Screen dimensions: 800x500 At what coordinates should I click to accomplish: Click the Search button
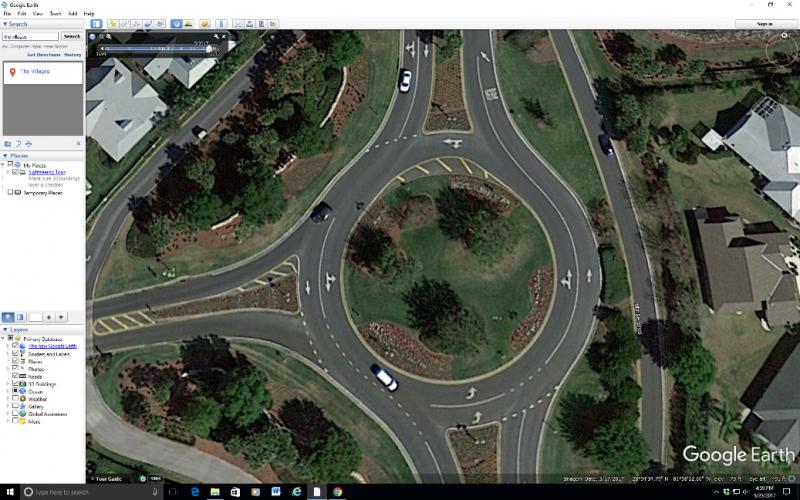(72, 36)
